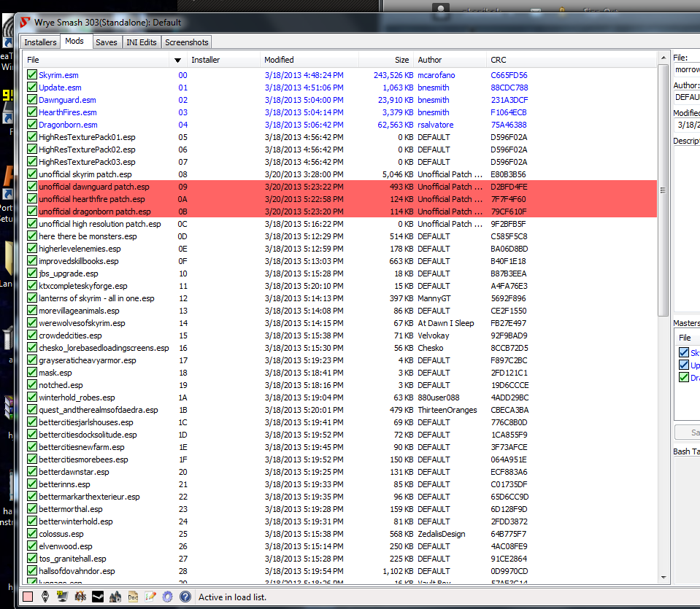Screen dimensions: 700x609
Task: Click the mountain-with-gear launcher icon
Action: (115, 597)
